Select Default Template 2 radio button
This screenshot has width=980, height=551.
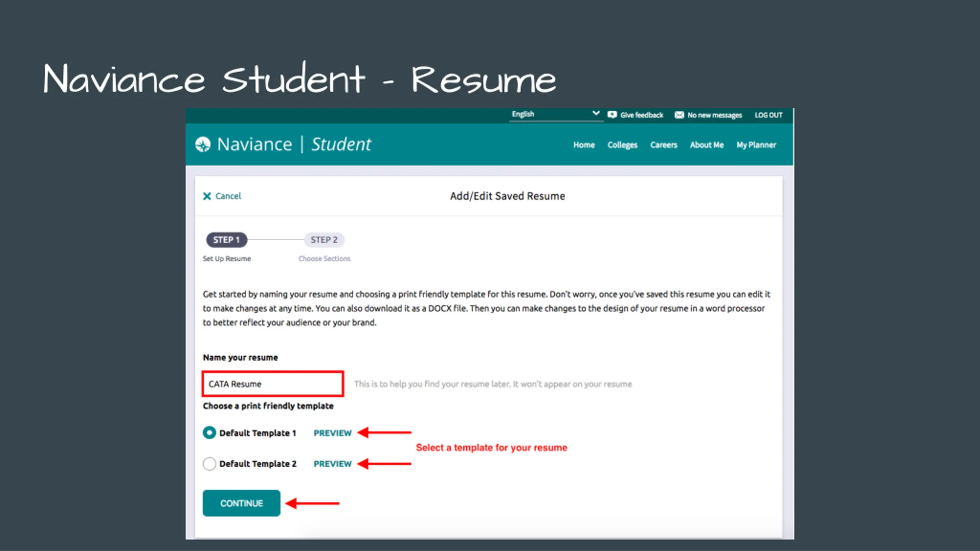[x=209, y=464]
